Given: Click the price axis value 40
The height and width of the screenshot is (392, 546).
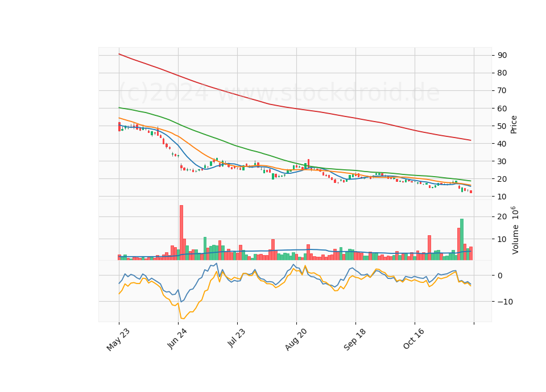Looking at the screenshot, I should coord(502,144).
